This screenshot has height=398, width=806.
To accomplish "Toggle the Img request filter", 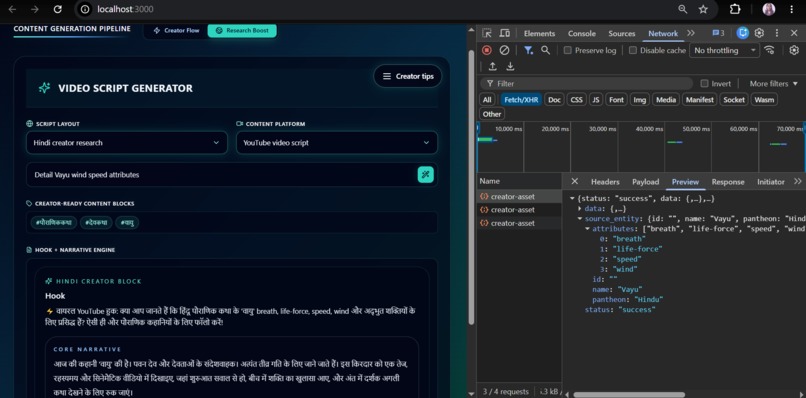I will click(639, 100).
